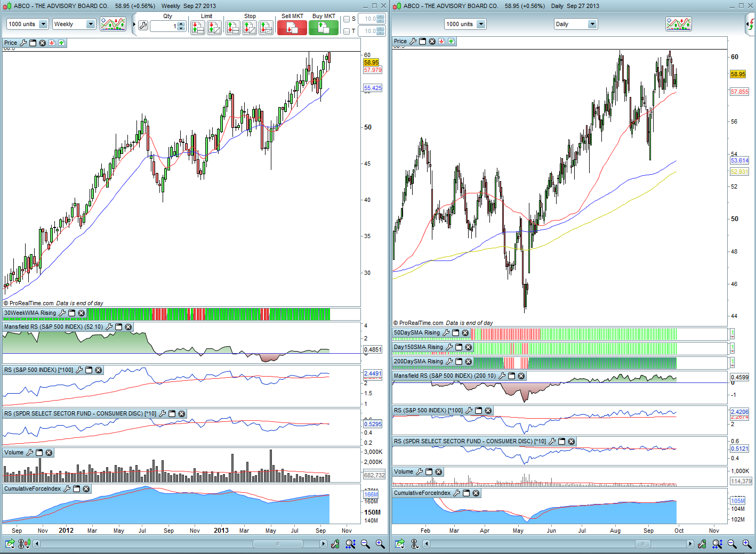Zoom in on the weekly chart
The width and height of the screenshot is (756, 554).
[380, 544]
